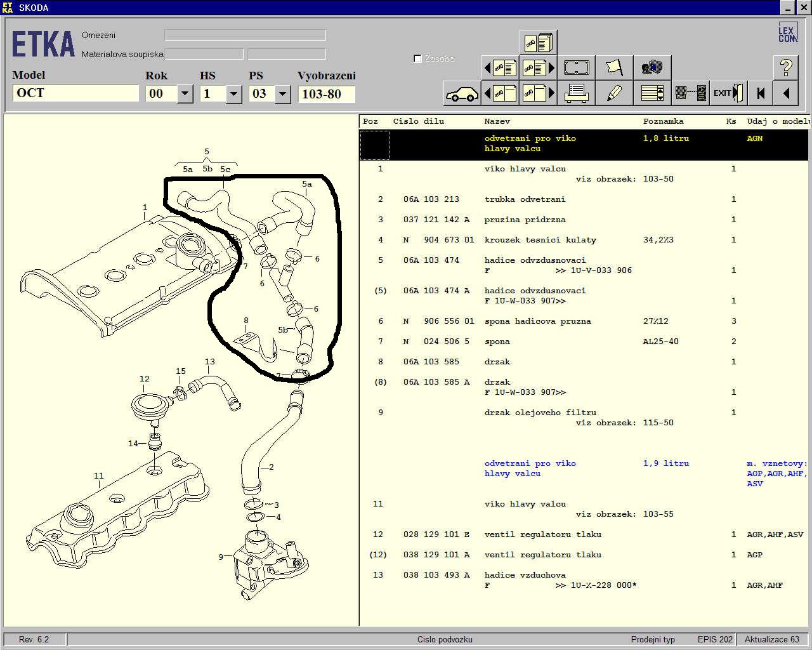Click Rev. 6.2 status entry
Viewport: 812px width, 650px height.
(34, 639)
